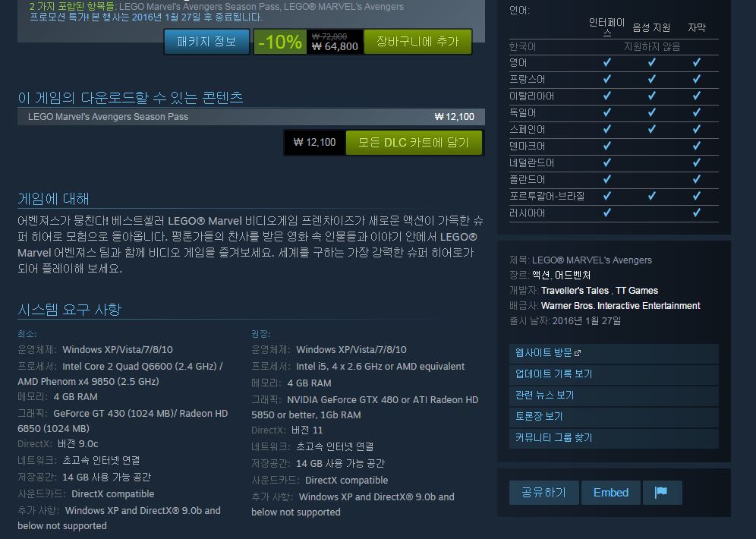Image resolution: width=756 pixels, height=539 pixels.
Task: Click the 버전 9.0c DirectX text
Action: (77, 443)
